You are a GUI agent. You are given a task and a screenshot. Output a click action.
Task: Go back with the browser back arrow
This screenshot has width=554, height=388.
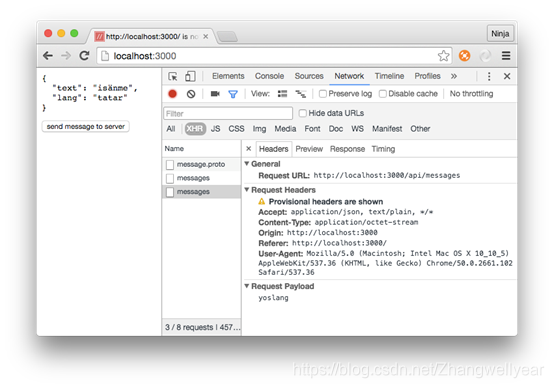point(48,56)
